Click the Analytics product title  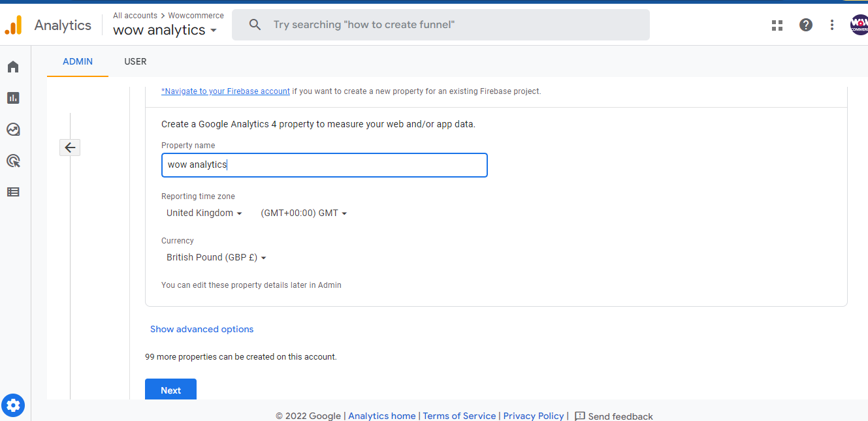click(63, 25)
